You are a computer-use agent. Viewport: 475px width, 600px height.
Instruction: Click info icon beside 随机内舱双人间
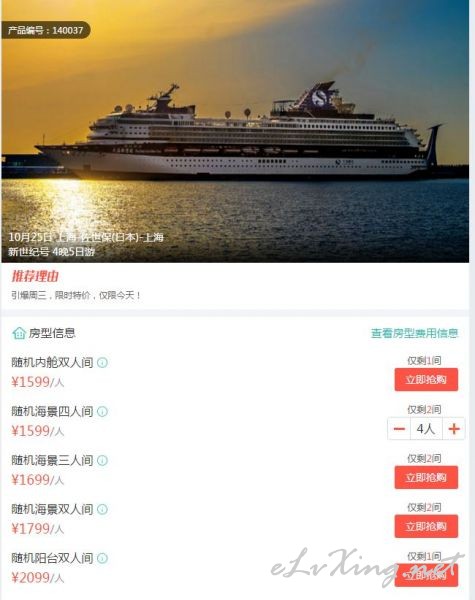102,362
